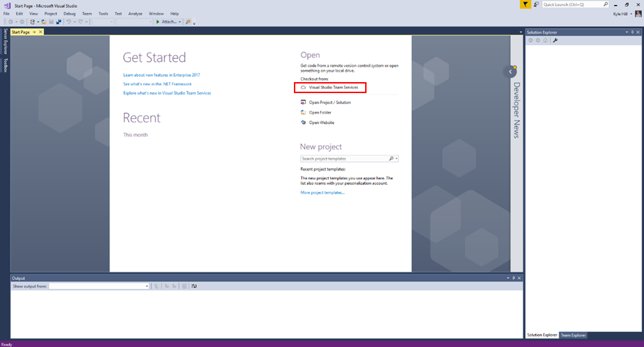Screen dimensions: 644x347
Task: Click the Navigate Forward toolbar icon
Action: (x=22, y=22)
